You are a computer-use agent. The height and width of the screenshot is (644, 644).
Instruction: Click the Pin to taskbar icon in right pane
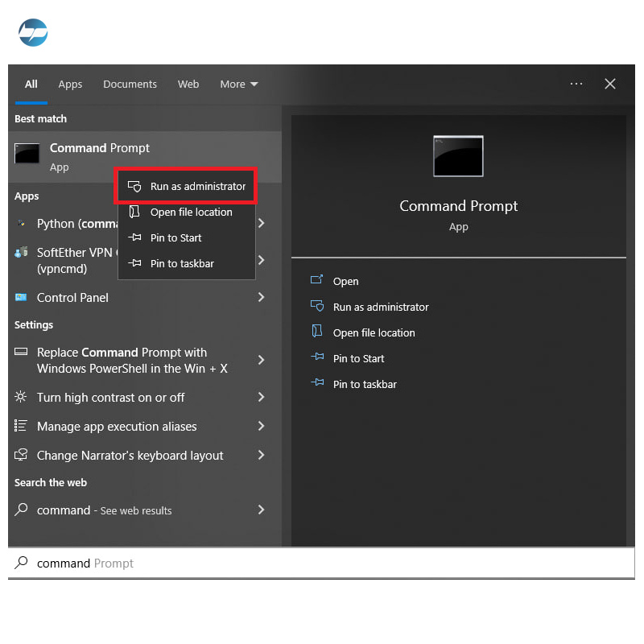point(317,382)
